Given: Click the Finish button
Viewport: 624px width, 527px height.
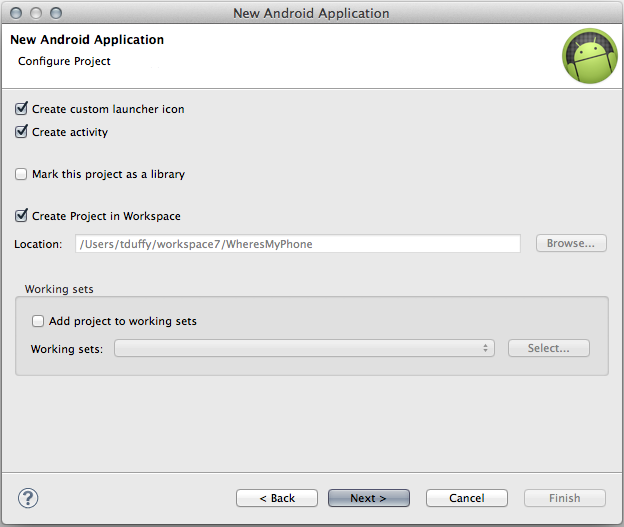Looking at the screenshot, I should pyautogui.click(x=565, y=498).
